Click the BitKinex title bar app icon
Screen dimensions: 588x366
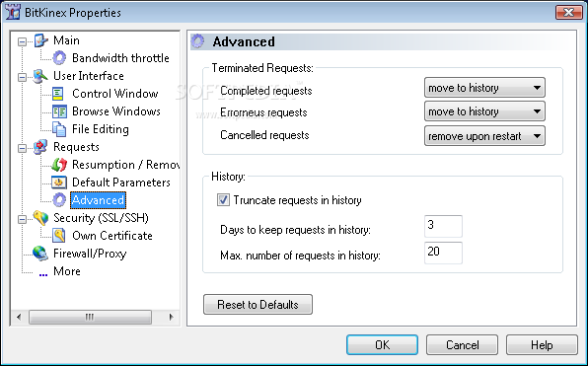point(13,13)
